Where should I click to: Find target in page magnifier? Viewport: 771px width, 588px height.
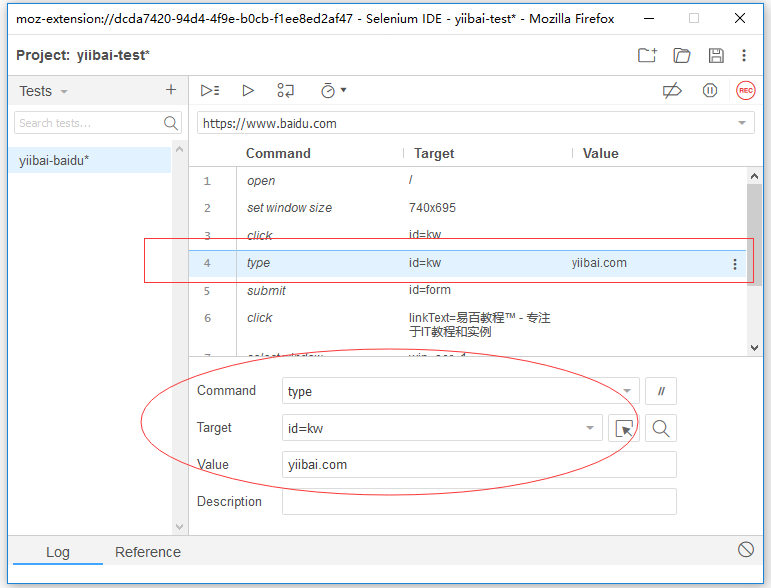pos(661,428)
